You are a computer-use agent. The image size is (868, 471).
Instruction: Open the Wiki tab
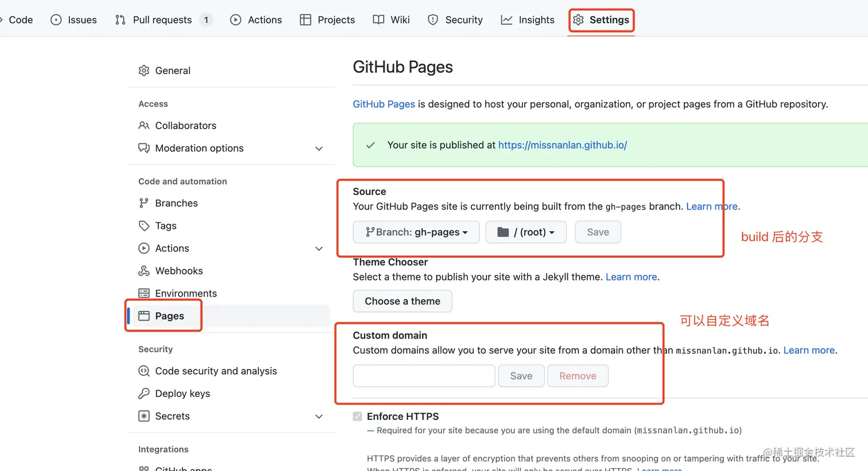392,20
